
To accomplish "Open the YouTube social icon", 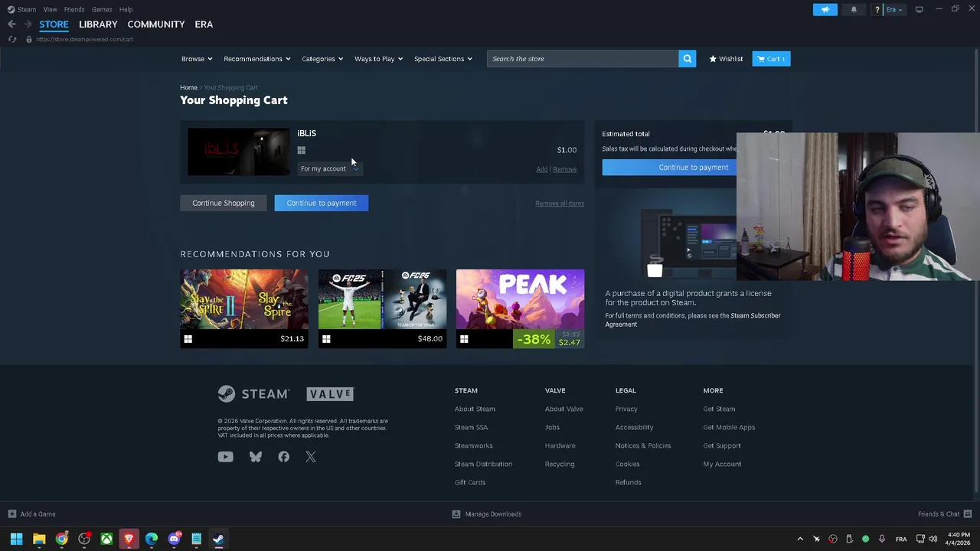I will click(225, 457).
